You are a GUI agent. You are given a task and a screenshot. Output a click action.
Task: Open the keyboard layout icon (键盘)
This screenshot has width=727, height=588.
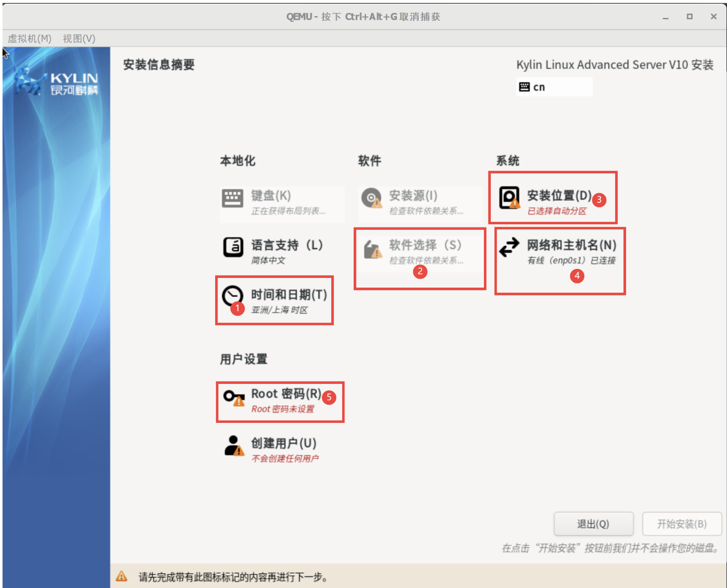pos(233,198)
